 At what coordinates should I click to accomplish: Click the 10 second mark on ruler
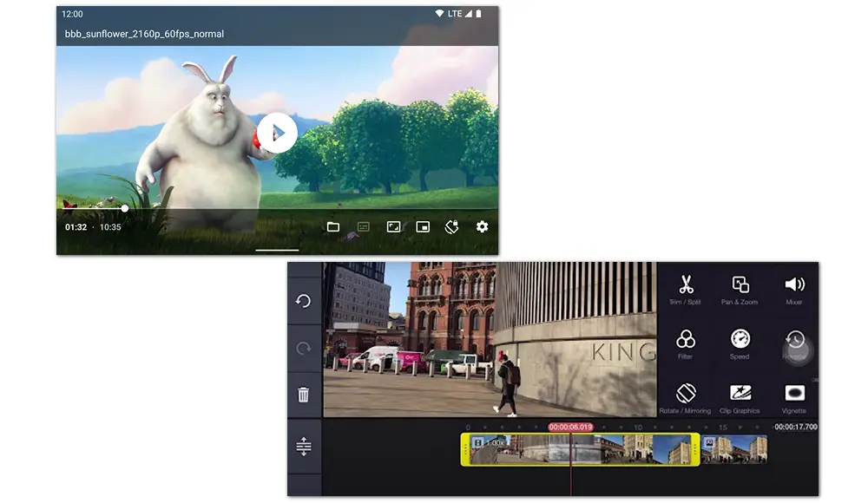[638, 428]
